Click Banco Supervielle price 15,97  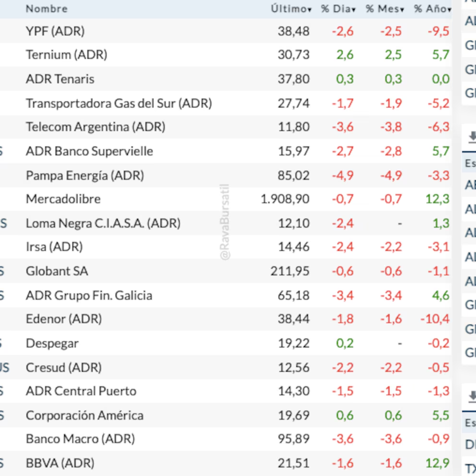pos(294,151)
